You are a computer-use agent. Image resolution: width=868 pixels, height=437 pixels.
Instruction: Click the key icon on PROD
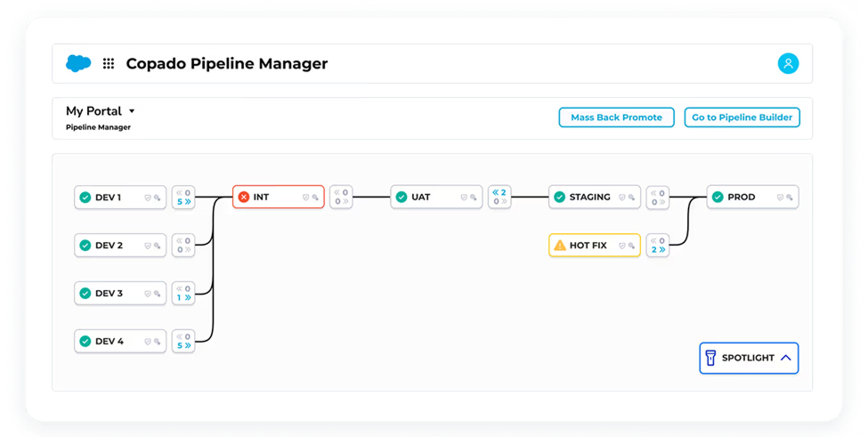coord(790,198)
